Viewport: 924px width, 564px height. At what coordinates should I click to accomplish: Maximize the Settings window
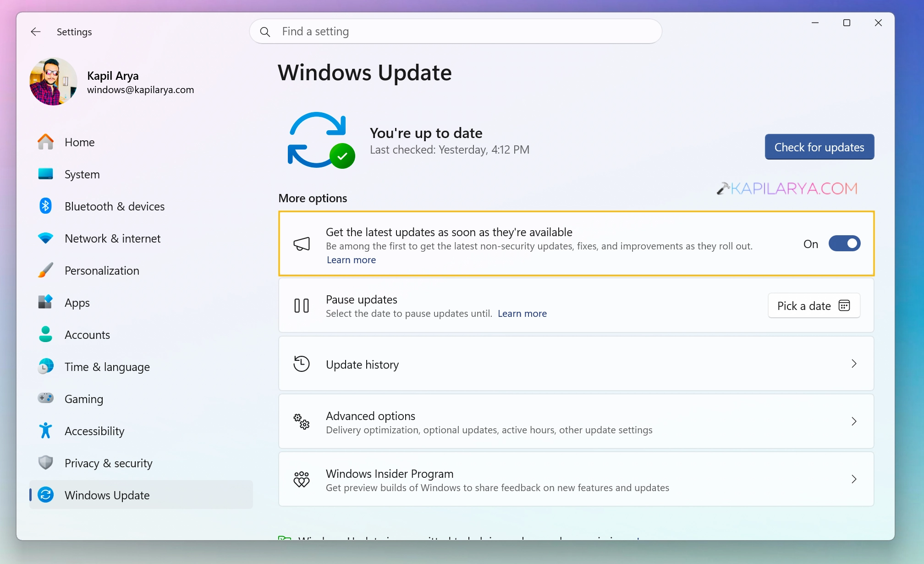tap(847, 22)
